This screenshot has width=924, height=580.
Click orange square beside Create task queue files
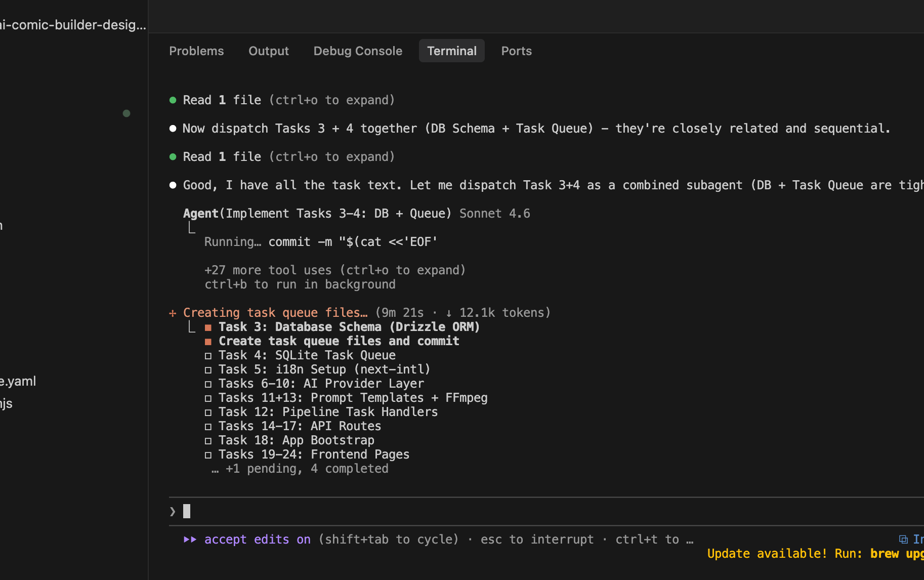(208, 342)
